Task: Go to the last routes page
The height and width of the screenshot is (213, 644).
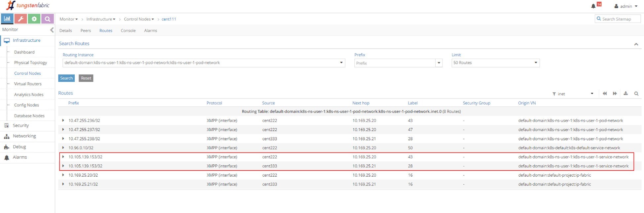Action: [x=615, y=94]
